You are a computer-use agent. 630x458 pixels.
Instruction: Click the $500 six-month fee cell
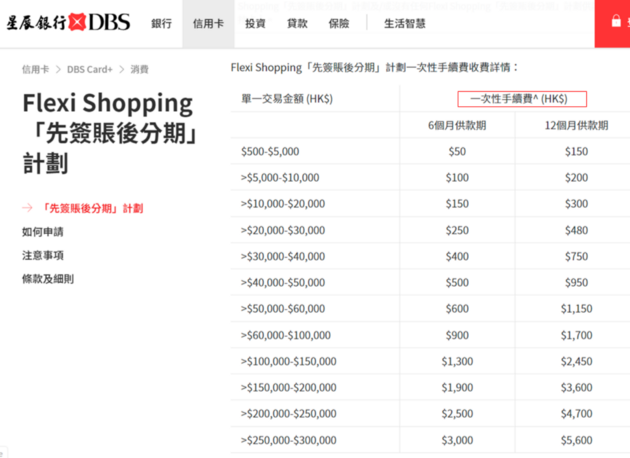(457, 282)
